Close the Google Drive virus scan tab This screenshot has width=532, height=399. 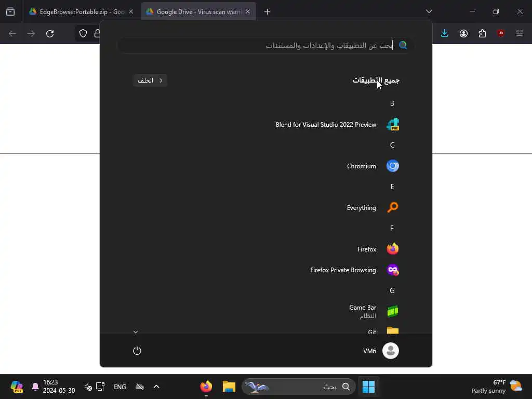248,12
